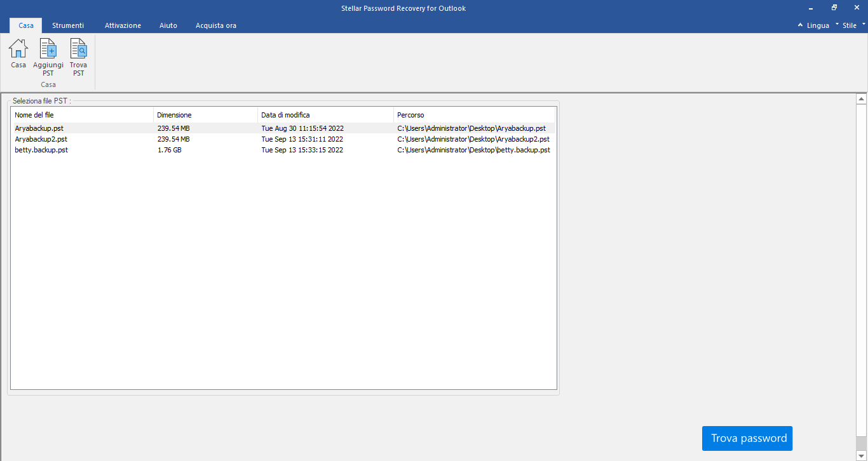The image size is (868, 461).
Task: Minimize the Stellar Password Recovery window
Action: (x=811, y=8)
